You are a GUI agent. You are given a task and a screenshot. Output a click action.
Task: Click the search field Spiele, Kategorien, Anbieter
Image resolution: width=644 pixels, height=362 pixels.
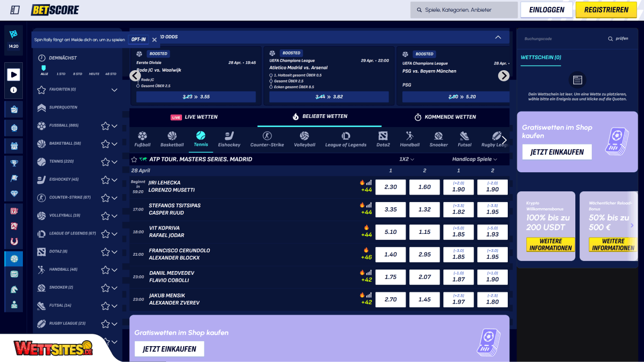(x=464, y=10)
